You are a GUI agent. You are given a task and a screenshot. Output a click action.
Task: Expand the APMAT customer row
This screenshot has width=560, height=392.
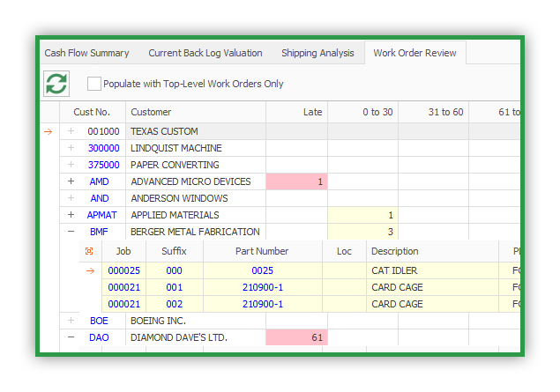[71, 215]
